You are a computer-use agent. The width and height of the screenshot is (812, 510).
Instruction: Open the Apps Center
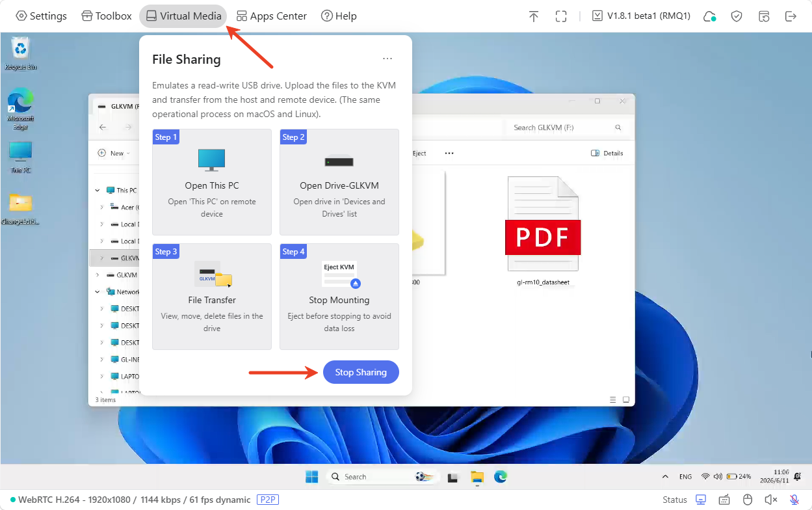pos(271,16)
